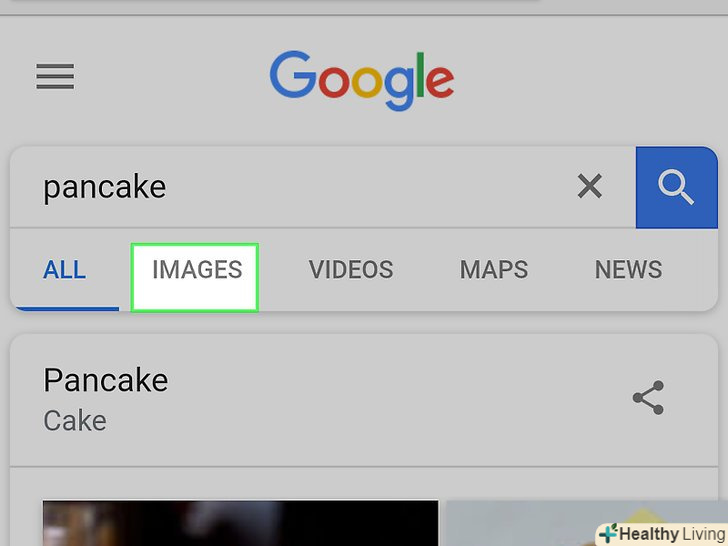Image resolution: width=728 pixels, height=546 pixels.
Task: Switch to the IMAGES tab
Action: [x=196, y=270]
